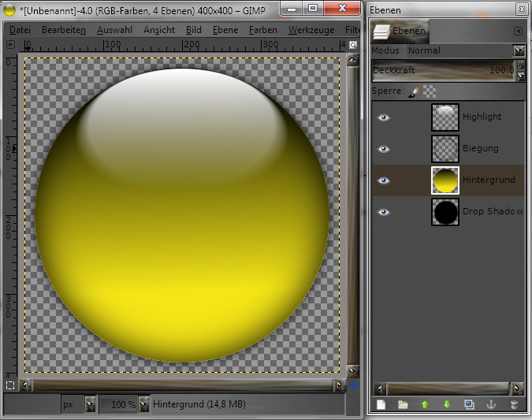Raise the layer with the green up arrow

coord(425,405)
